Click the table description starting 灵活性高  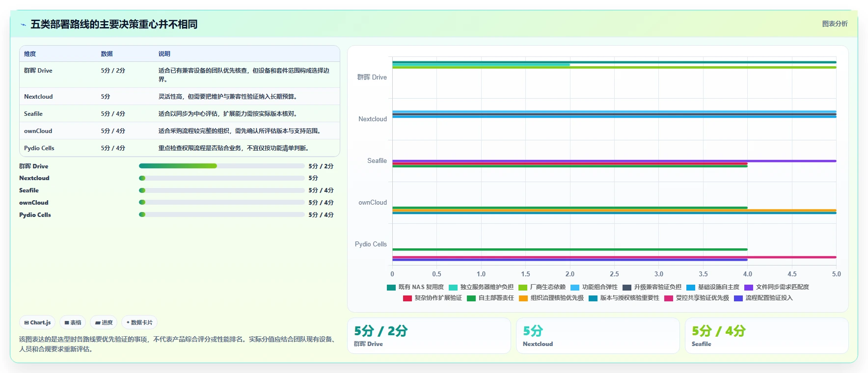coord(228,97)
